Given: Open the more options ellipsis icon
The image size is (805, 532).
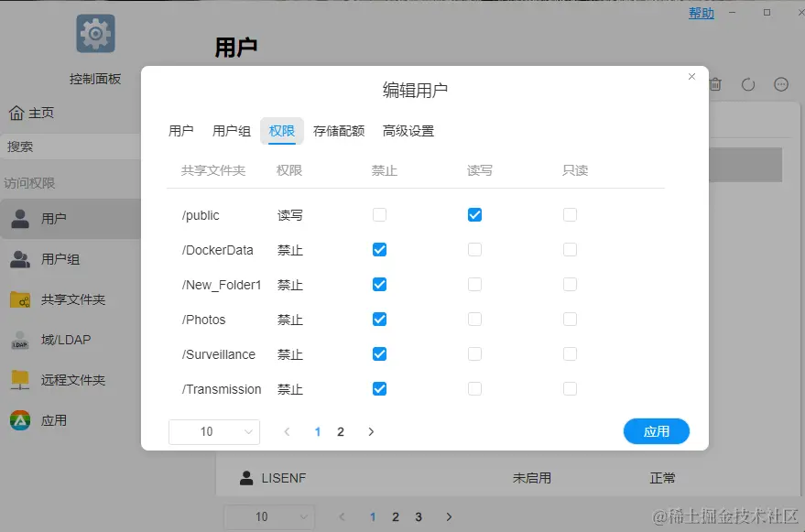Looking at the screenshot, I should point(781,84).
